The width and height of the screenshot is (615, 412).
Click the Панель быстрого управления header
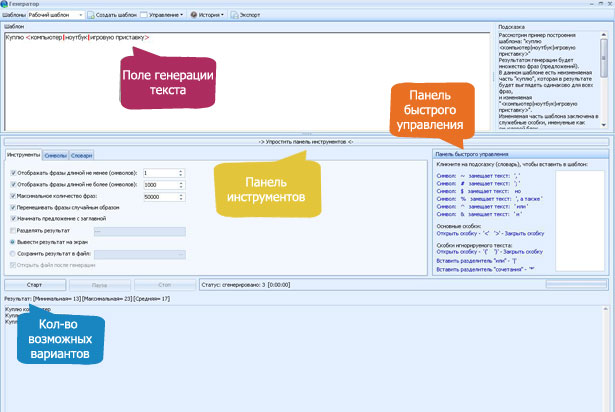pyautogui.click(x=520, y=154)
